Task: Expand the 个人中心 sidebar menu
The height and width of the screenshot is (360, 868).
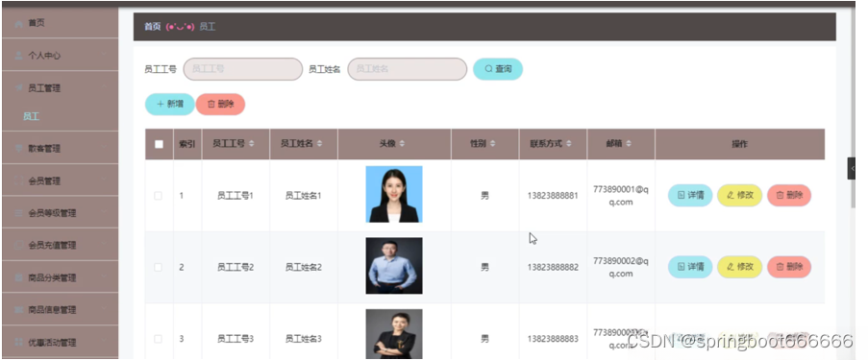Action: (x=60, y=56)
